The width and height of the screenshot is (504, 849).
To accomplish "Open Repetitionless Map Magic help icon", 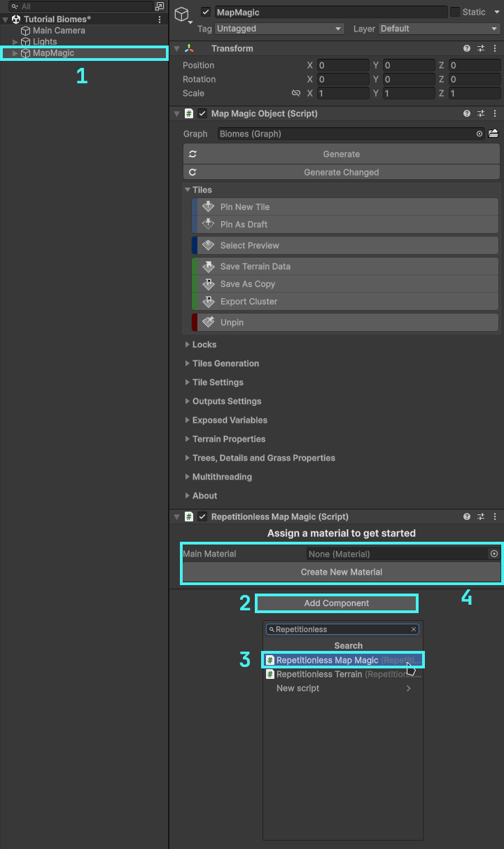I will (467, 517).
